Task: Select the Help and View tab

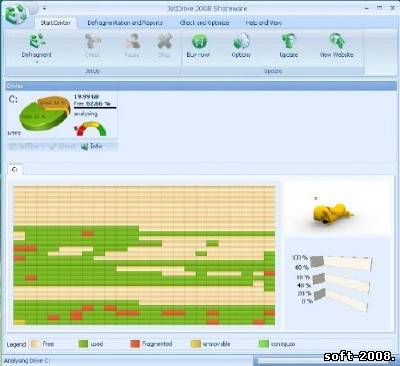Action: (x=264, y=23)
